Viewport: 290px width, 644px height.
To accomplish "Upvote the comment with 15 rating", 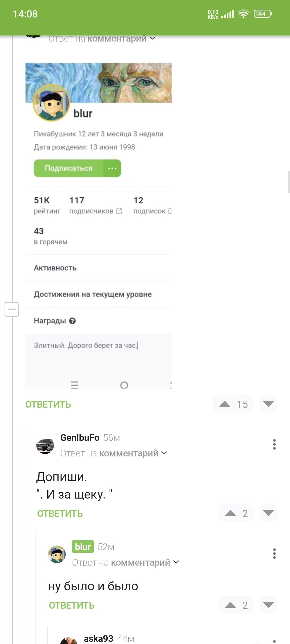I will click(225, 404).
